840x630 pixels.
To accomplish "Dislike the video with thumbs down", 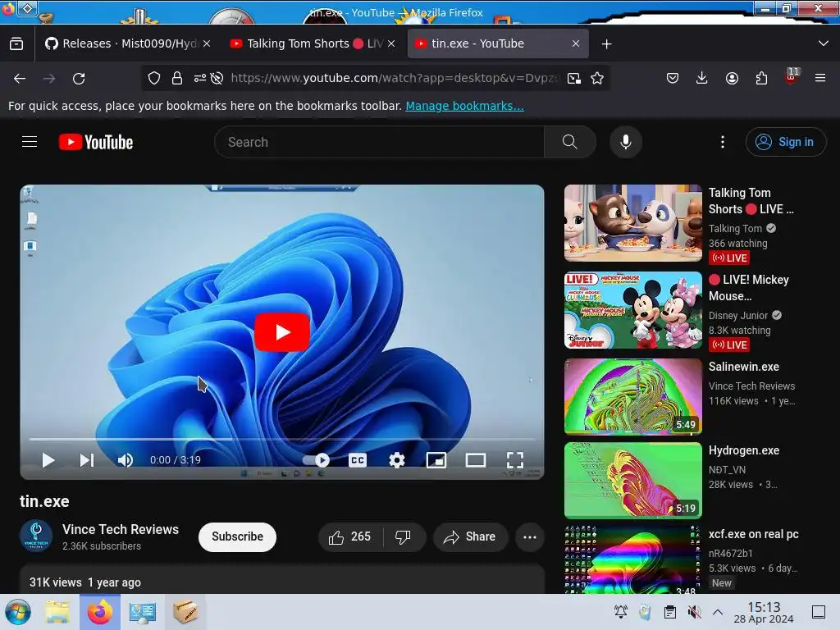I will tap(403, 536).
